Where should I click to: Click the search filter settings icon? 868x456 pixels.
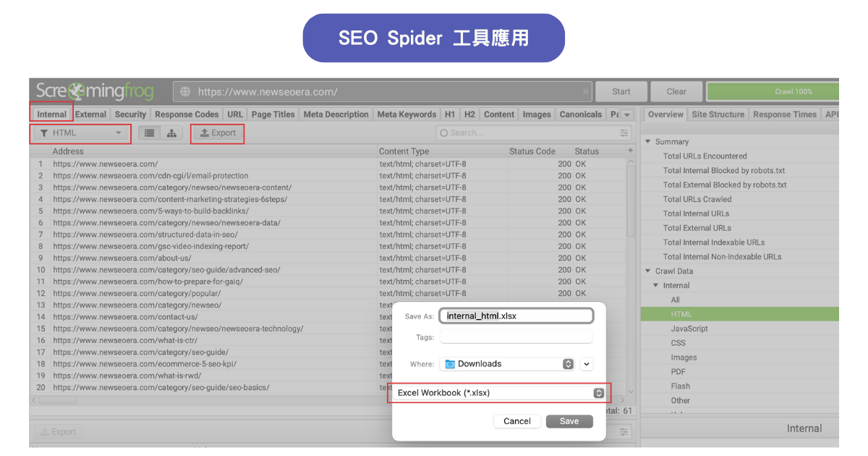[x=623, y=133]
